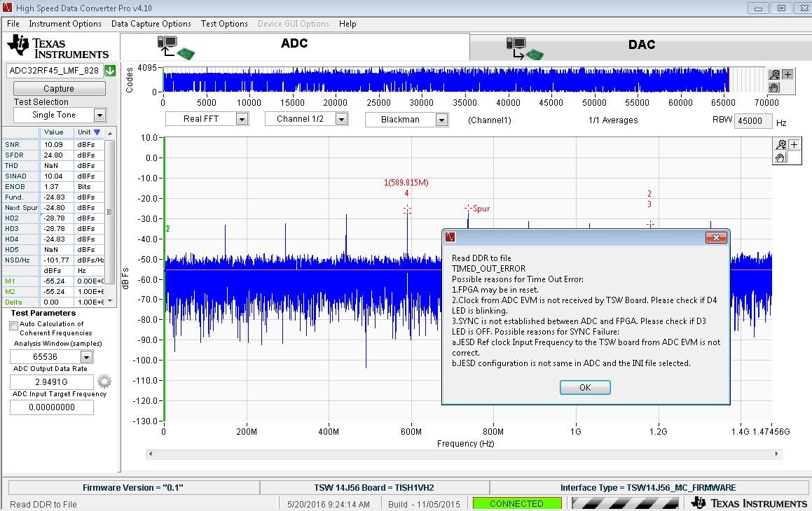Click ADC Output Data Rate 2.9491G field
Image resolution: width=812 pixels, height=511 pixels.
click(52, 381)
